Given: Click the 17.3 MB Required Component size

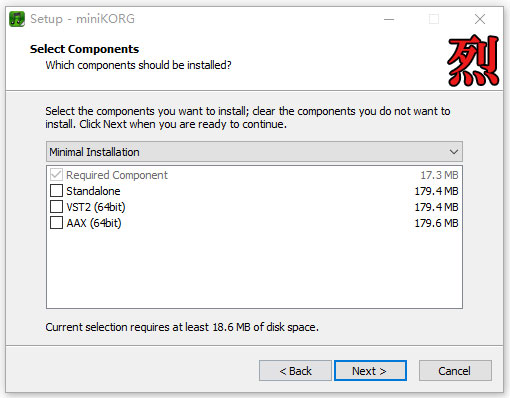Looking at the screenshot, I should pyautogui.click(x=439, y=175).
